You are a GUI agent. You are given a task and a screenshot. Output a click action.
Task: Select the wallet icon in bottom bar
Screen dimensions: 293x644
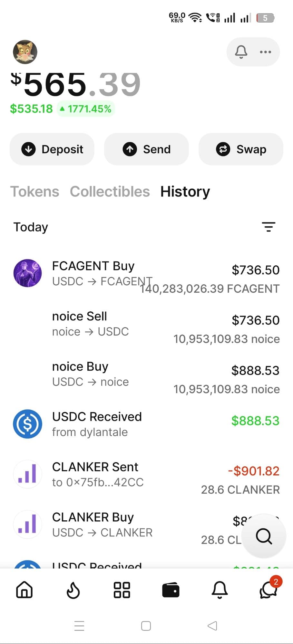coord(171,590)
